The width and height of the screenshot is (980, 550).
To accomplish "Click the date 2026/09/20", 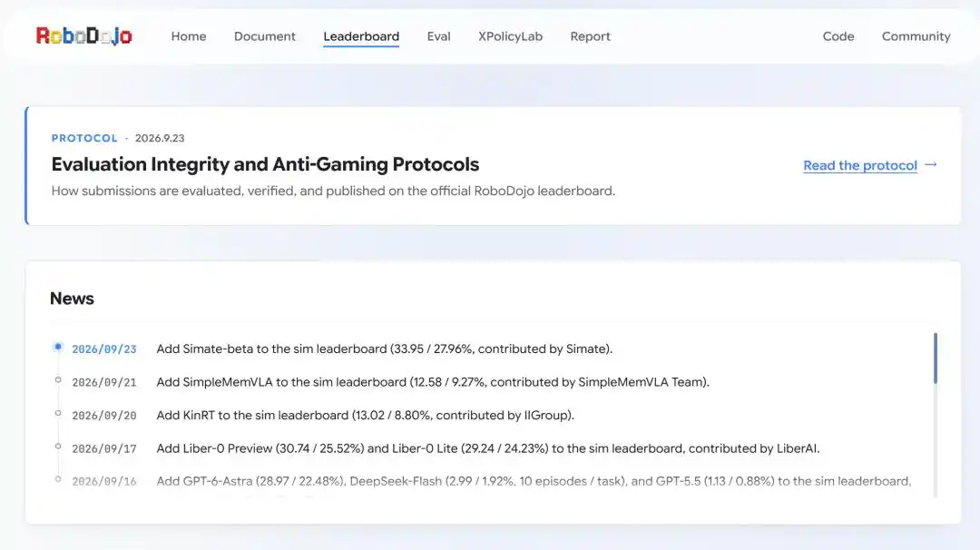I will click(103, 416).
